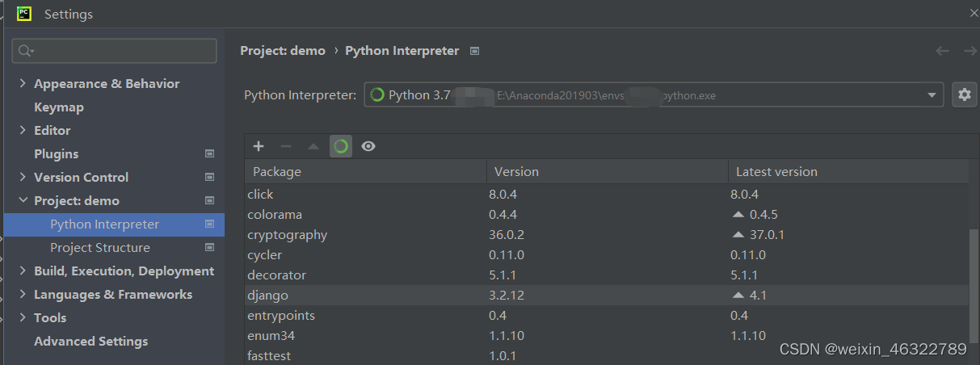Expand Appearance & Behavior section
The height and width of the screenshot is (365, 980).
[23, 84]
